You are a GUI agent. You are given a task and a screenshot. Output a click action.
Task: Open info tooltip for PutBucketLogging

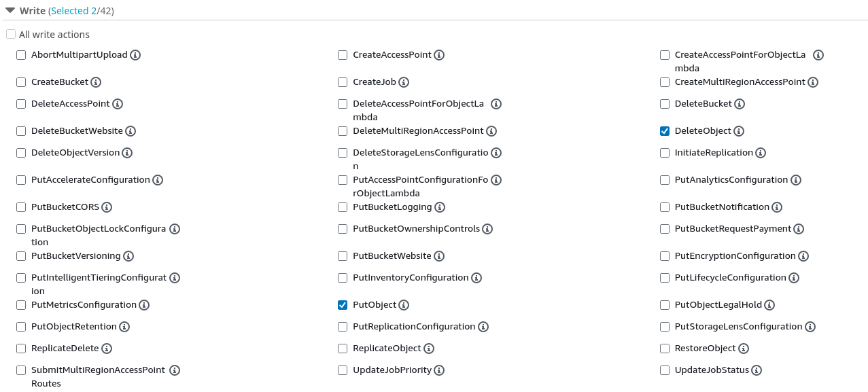(x=440, y=207)
